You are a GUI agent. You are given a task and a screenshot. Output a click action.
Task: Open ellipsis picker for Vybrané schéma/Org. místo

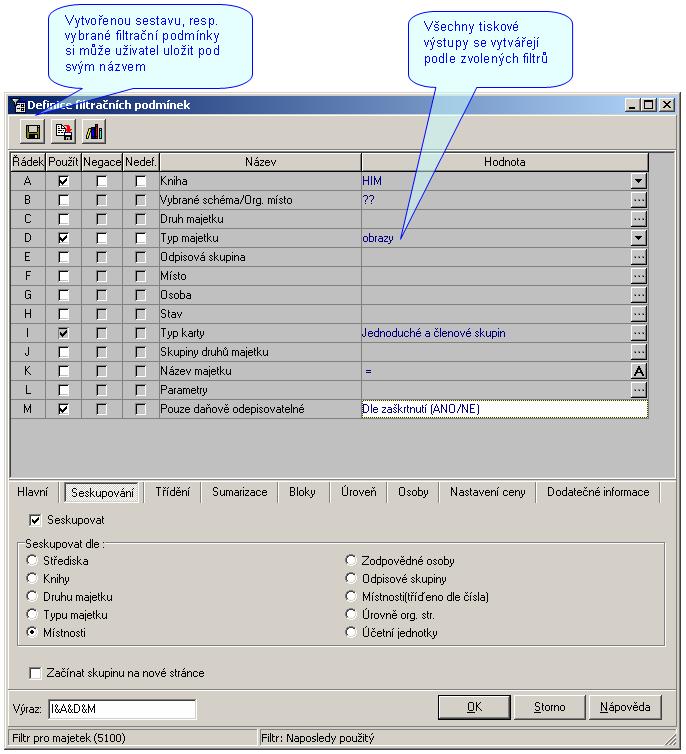tap(638, 200)
